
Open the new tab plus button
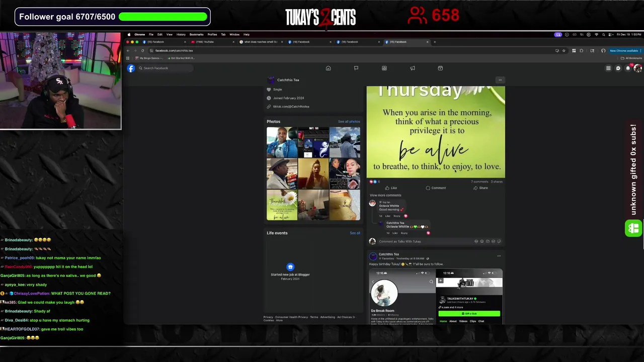435,42
